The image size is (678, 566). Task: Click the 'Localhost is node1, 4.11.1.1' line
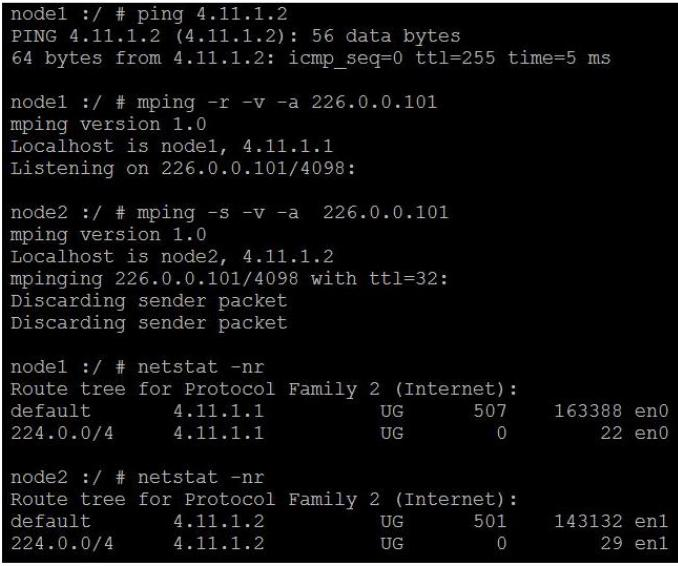tap(172, 147)
